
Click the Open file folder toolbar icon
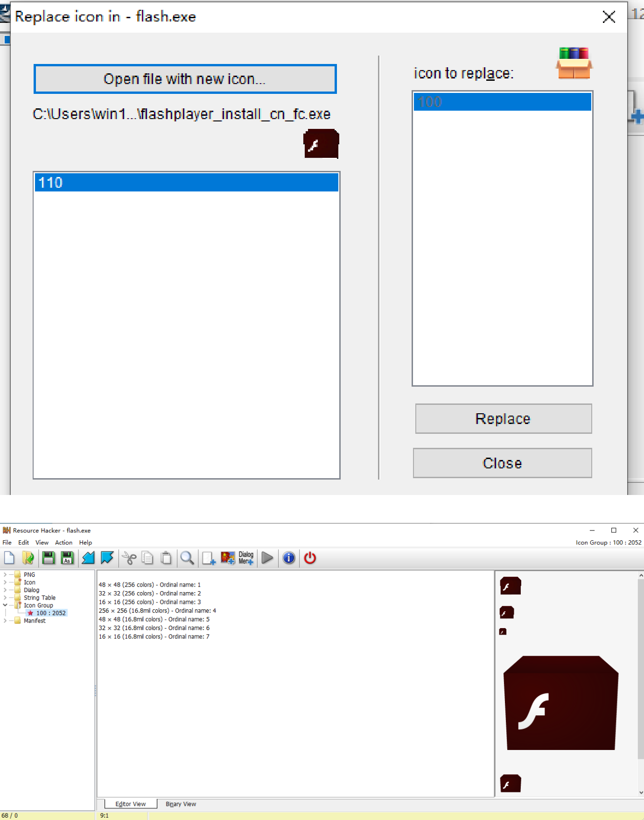[28, 558]
